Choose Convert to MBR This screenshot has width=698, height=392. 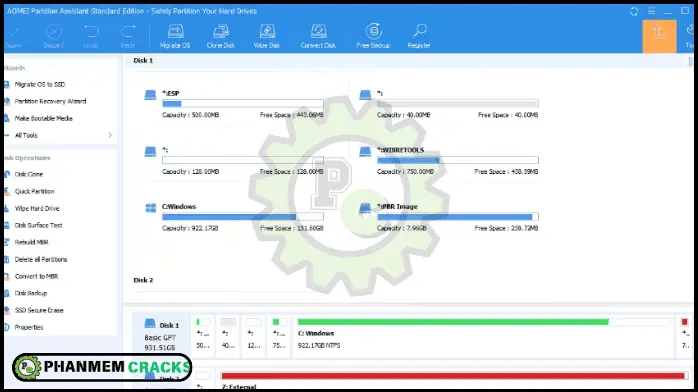click(x=36, y=276)
